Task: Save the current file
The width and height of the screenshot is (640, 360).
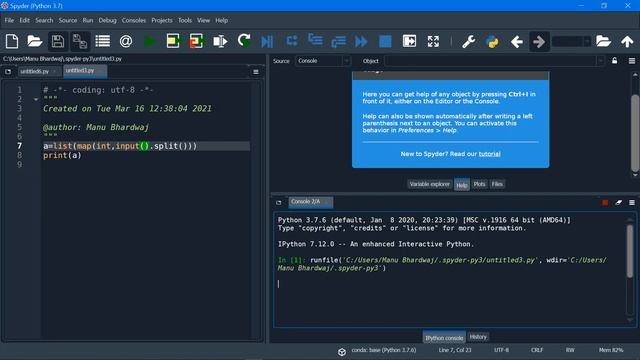Action: tap(58, 41)
